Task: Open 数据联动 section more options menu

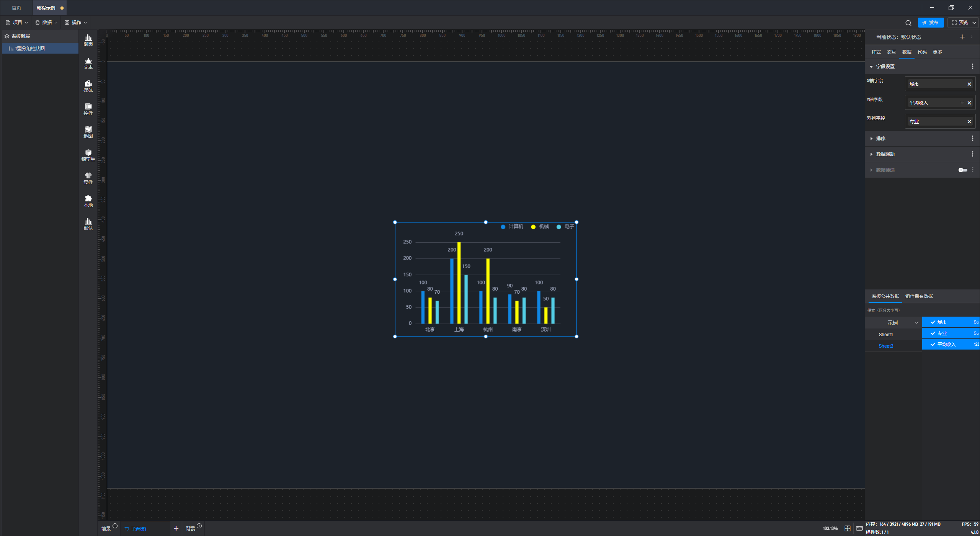Action: coord(972,154)
